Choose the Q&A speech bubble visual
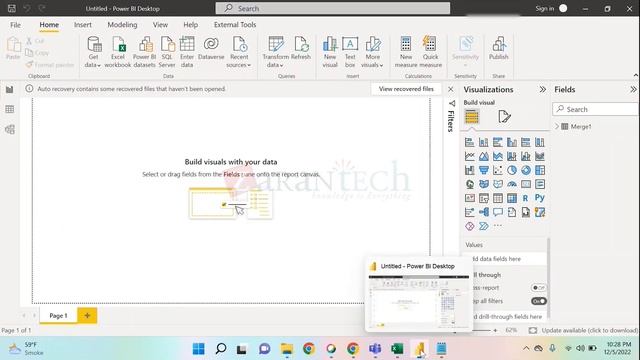 click(498, 212)
